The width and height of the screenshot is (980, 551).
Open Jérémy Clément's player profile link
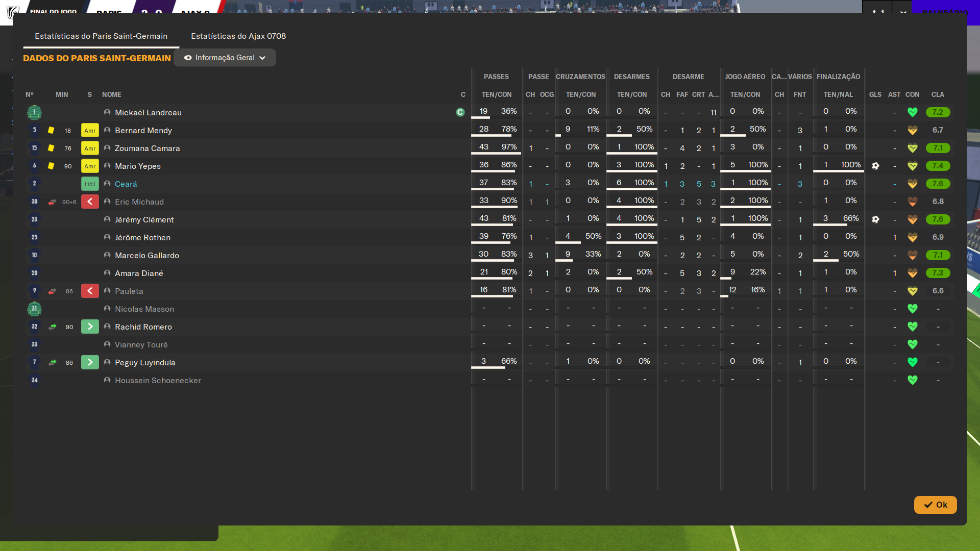(x=144, y=219)
